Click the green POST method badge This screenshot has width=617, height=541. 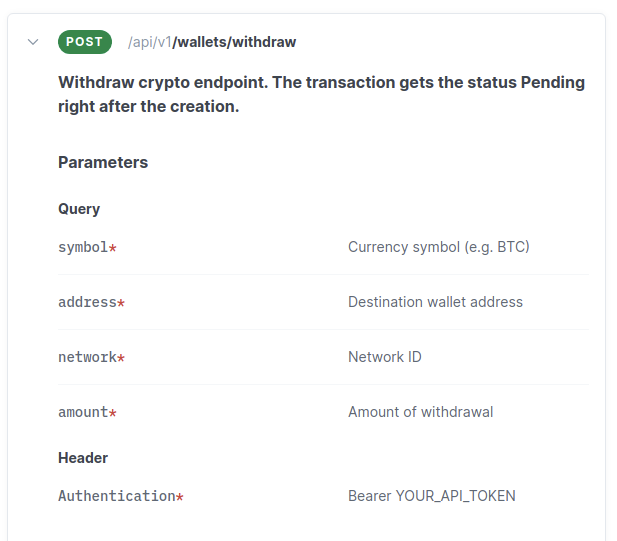[x=85, y=42]
